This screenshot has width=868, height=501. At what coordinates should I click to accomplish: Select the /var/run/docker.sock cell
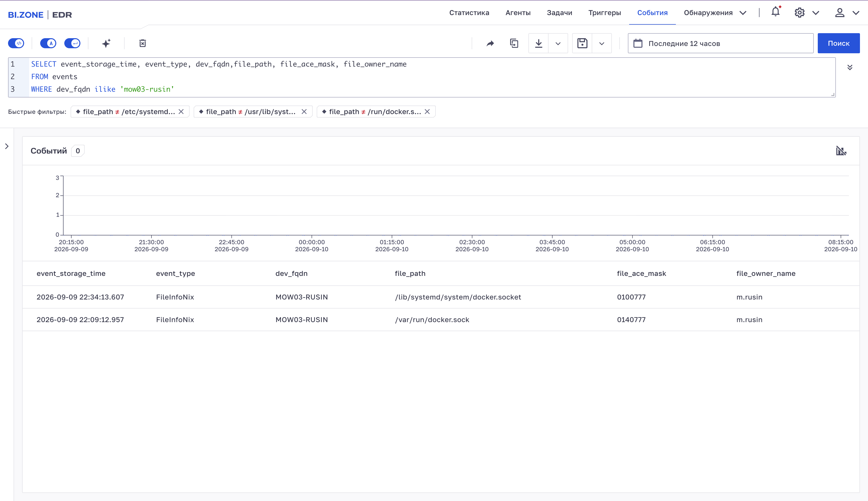pyautogui.click(x=432, y=320)
